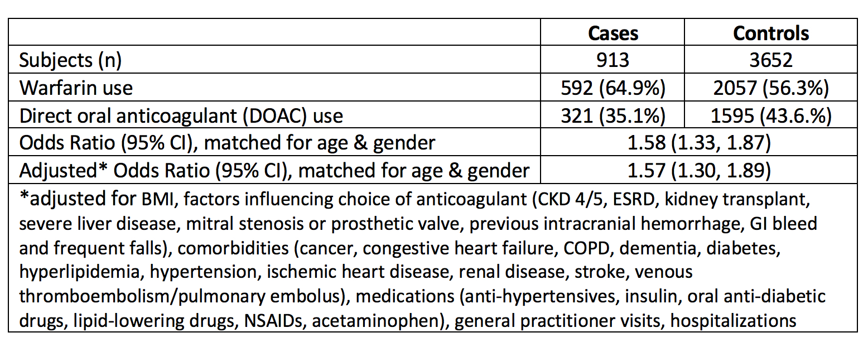The height and width of the screenshot is (347, 868).
Task: Select the Subjects (n) row label
Action: 70,60
